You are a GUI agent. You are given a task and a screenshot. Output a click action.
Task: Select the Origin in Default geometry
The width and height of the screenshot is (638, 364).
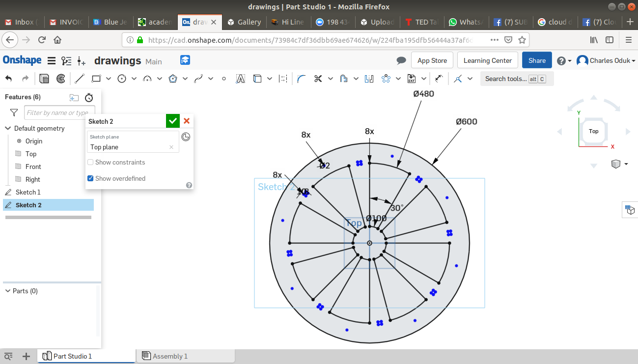click(x=34, y=141)
